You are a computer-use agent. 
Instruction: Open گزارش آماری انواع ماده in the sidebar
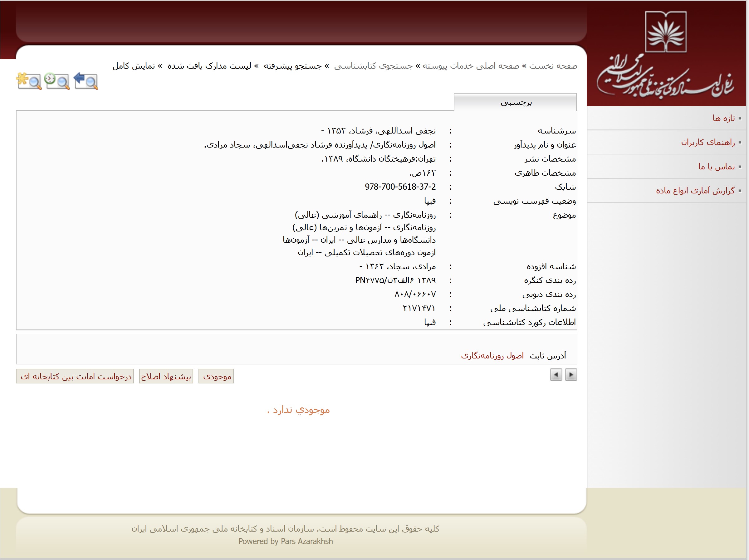(695, 191)
